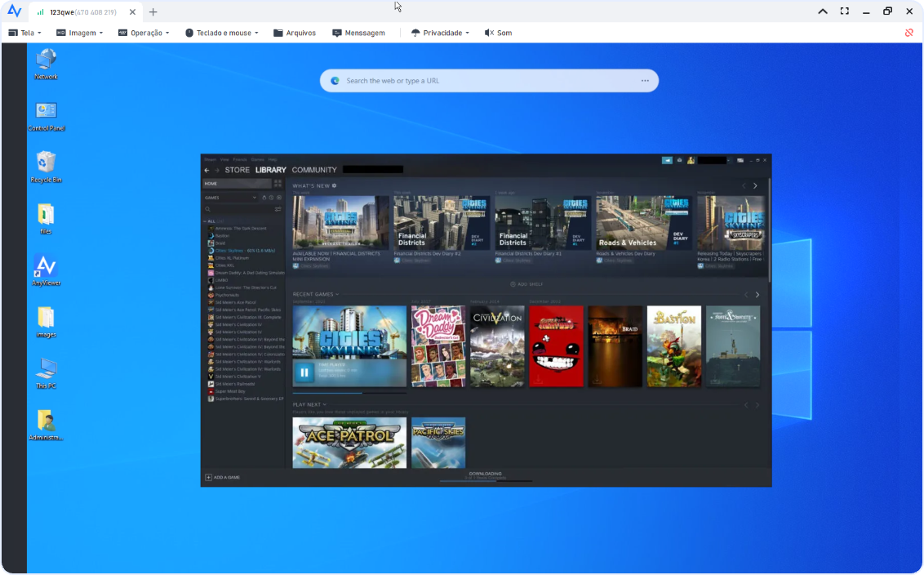Open the Play Next shelf dropdown
This screenshot has width=924, height=575.
pos(324,404)
